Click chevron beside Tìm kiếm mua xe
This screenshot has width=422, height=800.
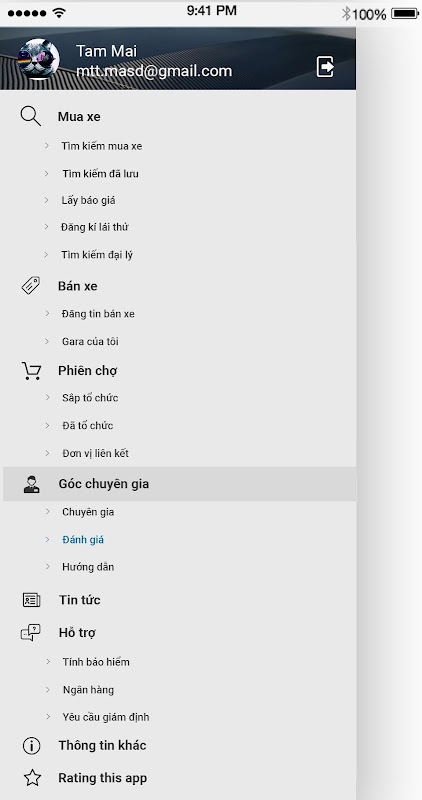pyautogui.click(x=46, y=146)
